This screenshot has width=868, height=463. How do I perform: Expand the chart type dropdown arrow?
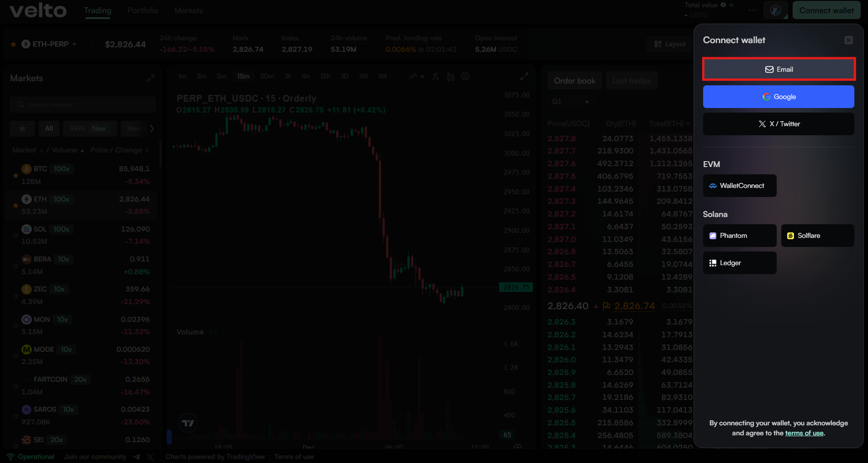(422, 77)
